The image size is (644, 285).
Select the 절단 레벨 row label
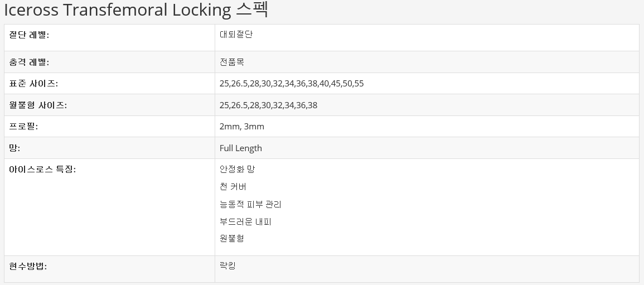(x=29, y=35)
